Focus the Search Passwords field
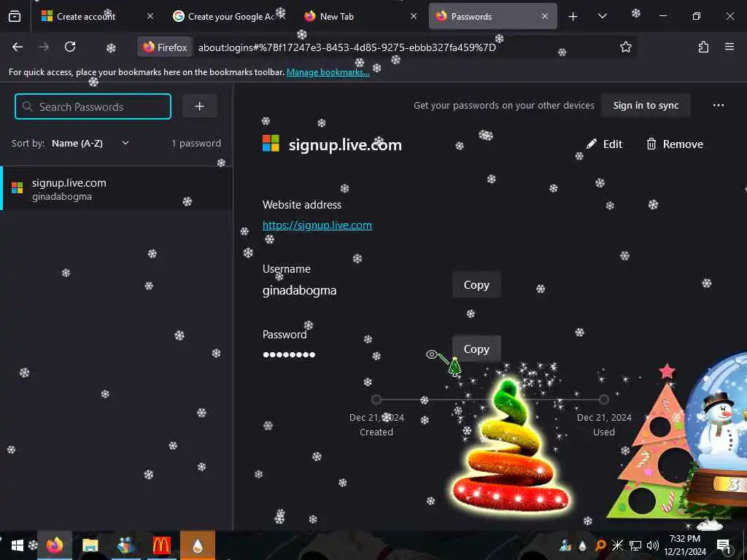Screen dimensions: 747x560 93,106
